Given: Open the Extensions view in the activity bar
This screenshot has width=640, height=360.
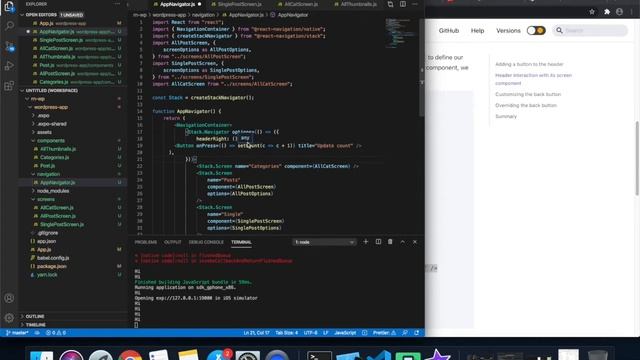Looking at the screenshot, I should [9, 86].
